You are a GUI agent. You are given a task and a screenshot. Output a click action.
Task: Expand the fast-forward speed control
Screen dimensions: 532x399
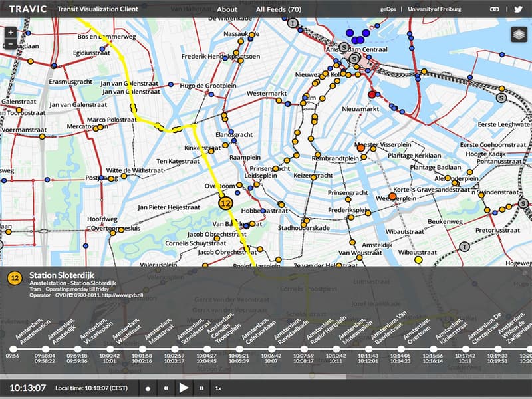(201, 388)
